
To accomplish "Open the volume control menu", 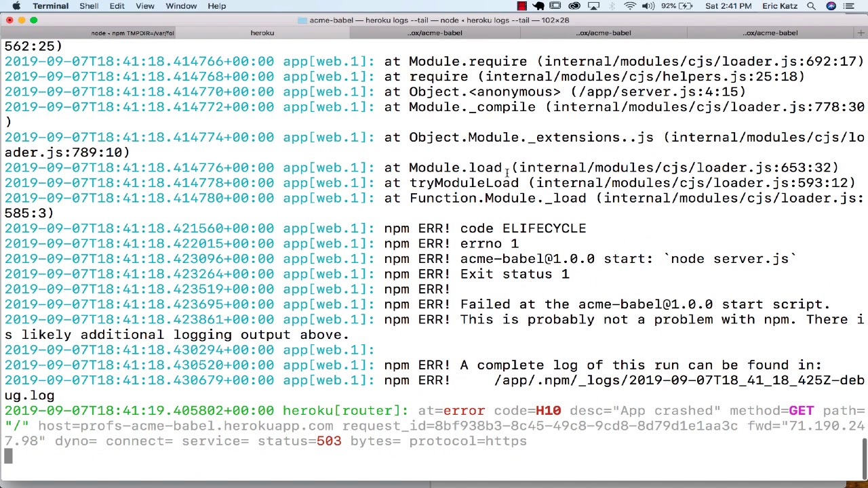I will coord(649,6).
